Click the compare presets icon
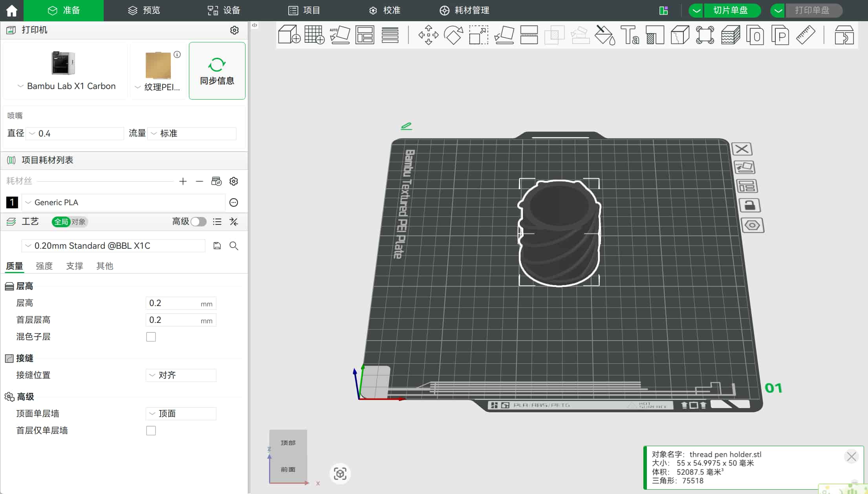The width and height of the screenshot is (868, 494). (234, 222)
